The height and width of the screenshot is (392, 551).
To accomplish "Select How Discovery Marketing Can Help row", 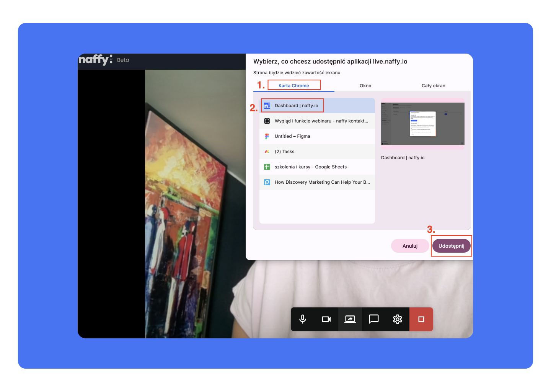I will coord(317,182).
